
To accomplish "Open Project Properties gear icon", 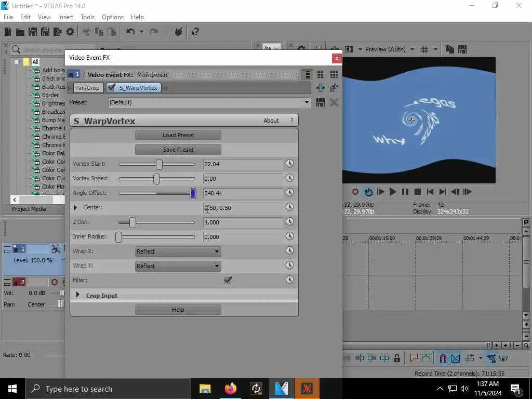I will point(70,32).
